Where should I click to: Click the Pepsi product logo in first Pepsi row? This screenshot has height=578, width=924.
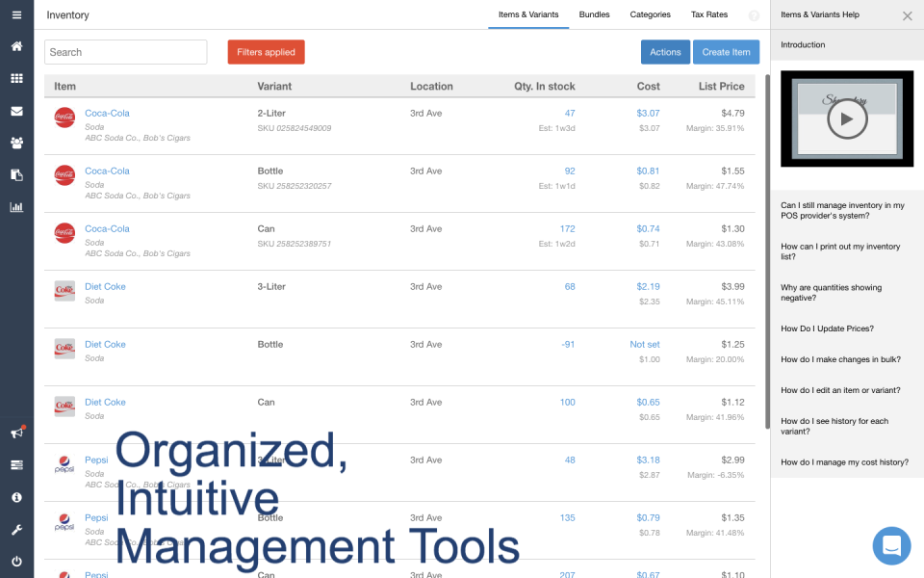pyautogui.click(x=64, y=464)
